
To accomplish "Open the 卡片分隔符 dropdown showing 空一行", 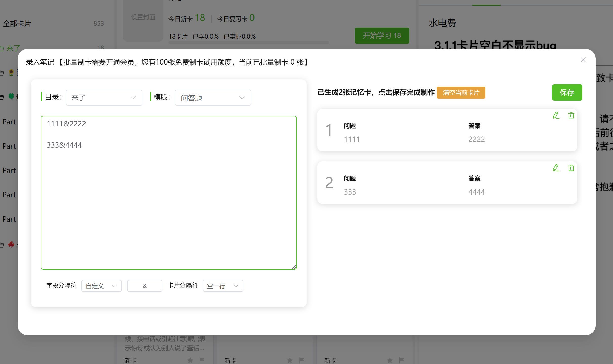I will point(223,286).
